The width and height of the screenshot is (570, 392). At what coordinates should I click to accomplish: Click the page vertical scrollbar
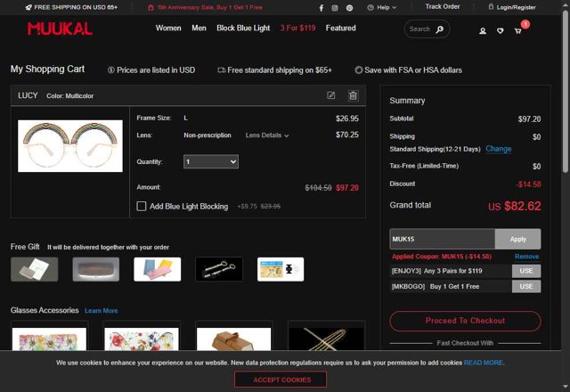pos(566,91)
